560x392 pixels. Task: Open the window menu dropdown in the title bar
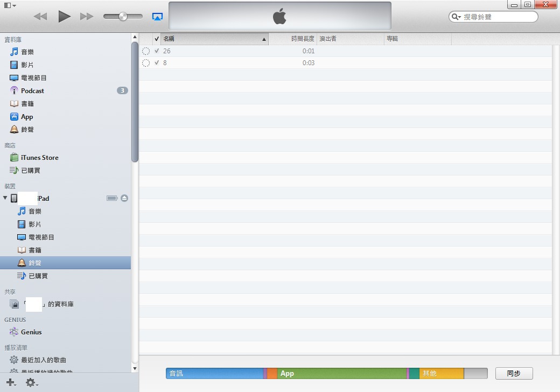point(10,5)
